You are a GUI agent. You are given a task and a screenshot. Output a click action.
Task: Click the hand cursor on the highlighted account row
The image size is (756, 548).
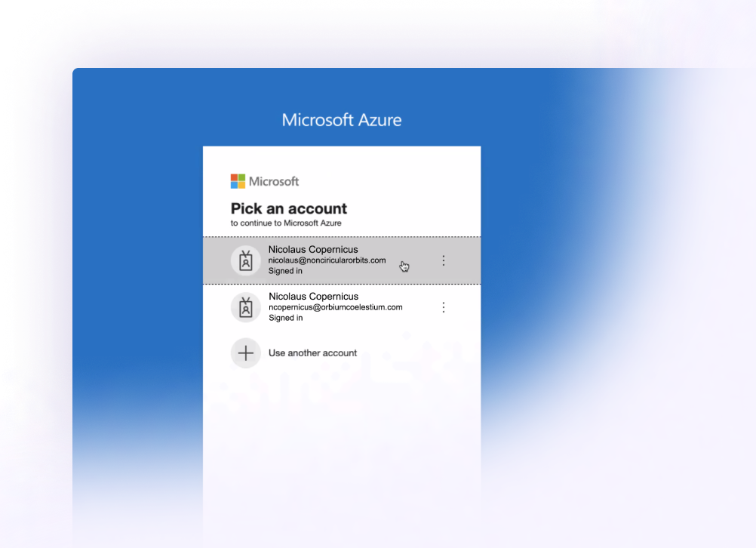[404, 266]
